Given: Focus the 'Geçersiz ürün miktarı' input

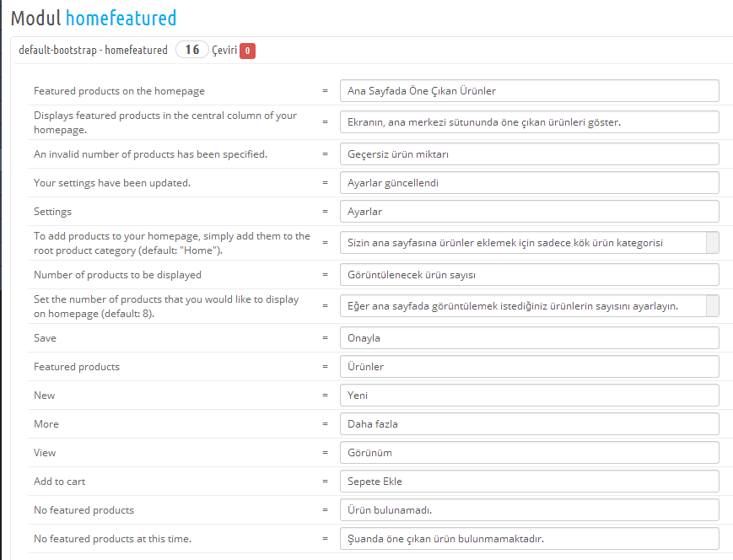Looking at the screenshot, I should pos(529,154).
